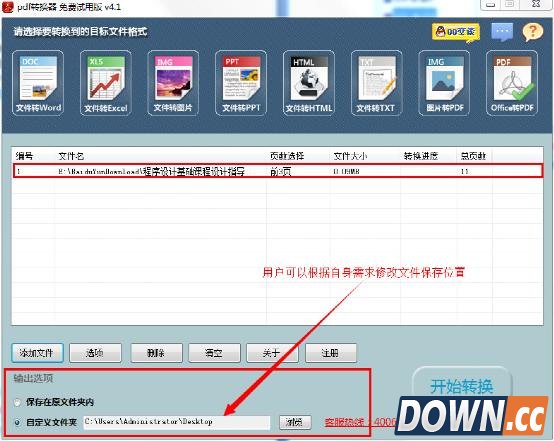Choose the 文件转图片 format icon
This screenshot has height=441, width=554.
pyautogui.click(x=173, y=83)
